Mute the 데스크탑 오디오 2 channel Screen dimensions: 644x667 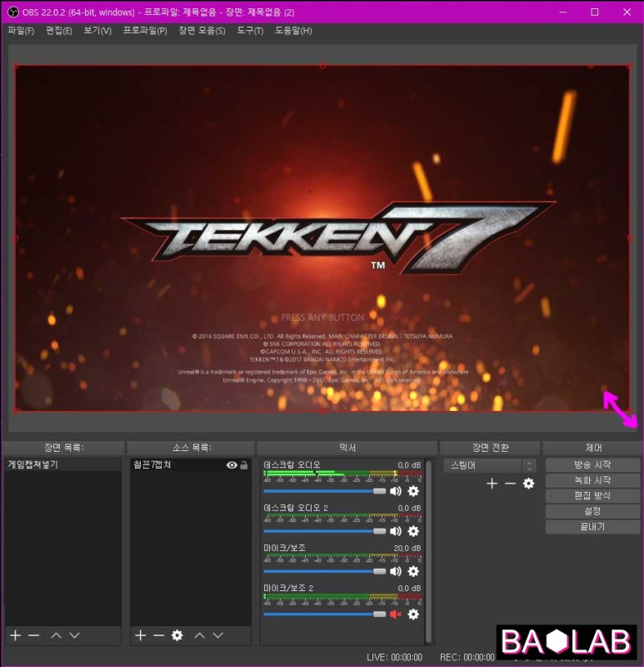pos(396,531)
